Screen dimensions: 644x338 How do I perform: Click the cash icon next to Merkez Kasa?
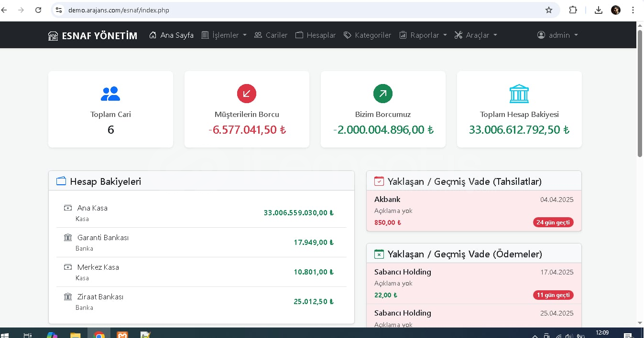68,267
